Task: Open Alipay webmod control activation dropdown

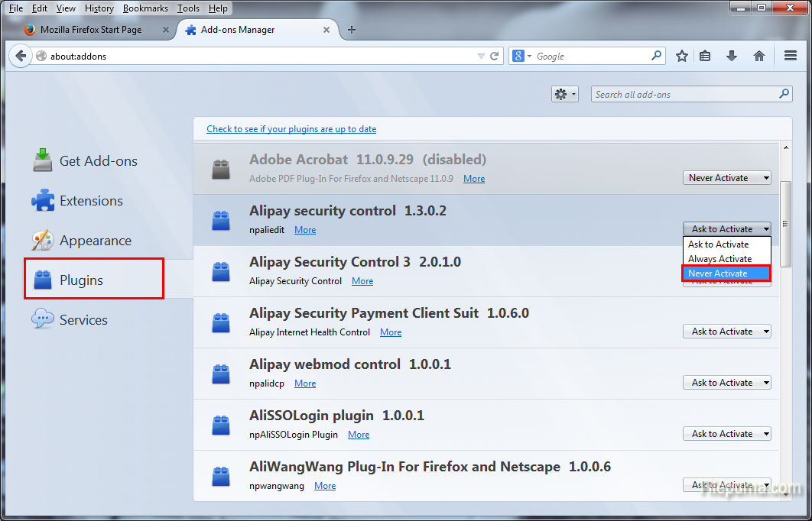Action: coord(726,383)
